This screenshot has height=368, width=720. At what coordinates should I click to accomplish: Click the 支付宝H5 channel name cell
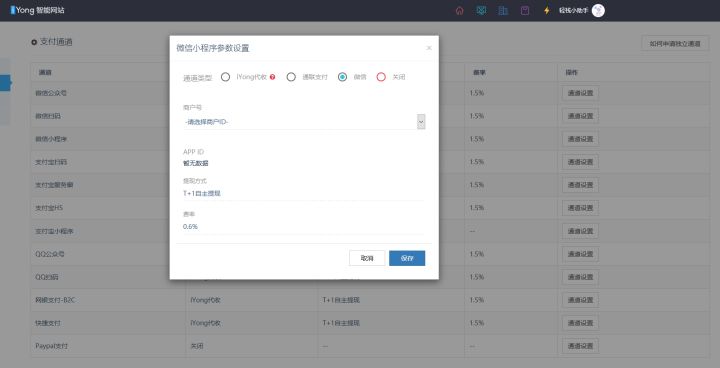tap(49, 208)
